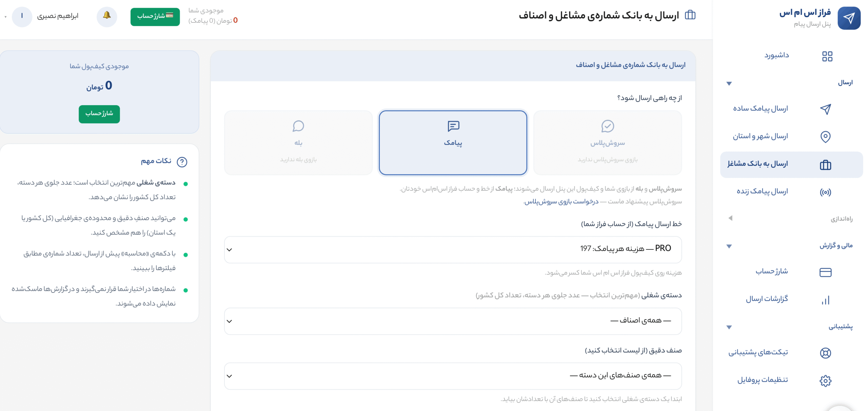
Task: Go to داشبورد menu item
Action: point(776,55)
